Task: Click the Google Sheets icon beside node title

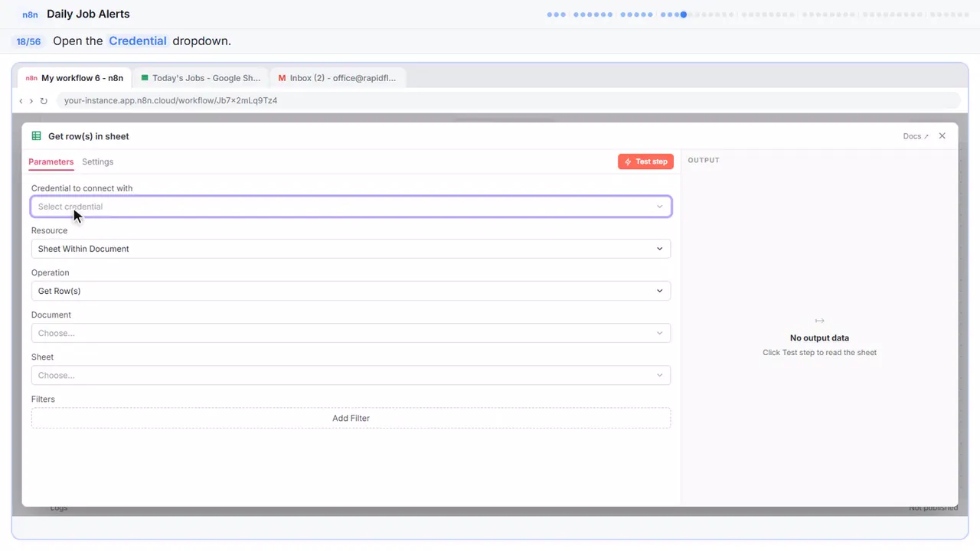Action: click(x=36, y=136)
